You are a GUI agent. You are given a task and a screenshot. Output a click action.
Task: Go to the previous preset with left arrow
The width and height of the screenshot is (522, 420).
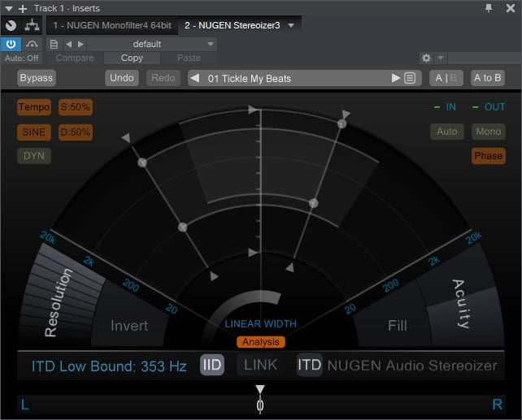195,79
